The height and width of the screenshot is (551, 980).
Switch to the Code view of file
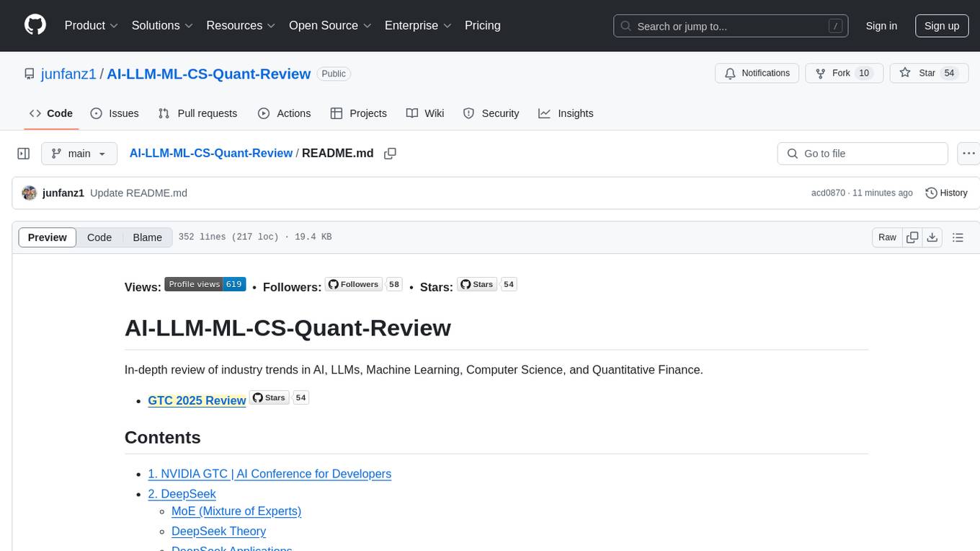pos(99,237)
